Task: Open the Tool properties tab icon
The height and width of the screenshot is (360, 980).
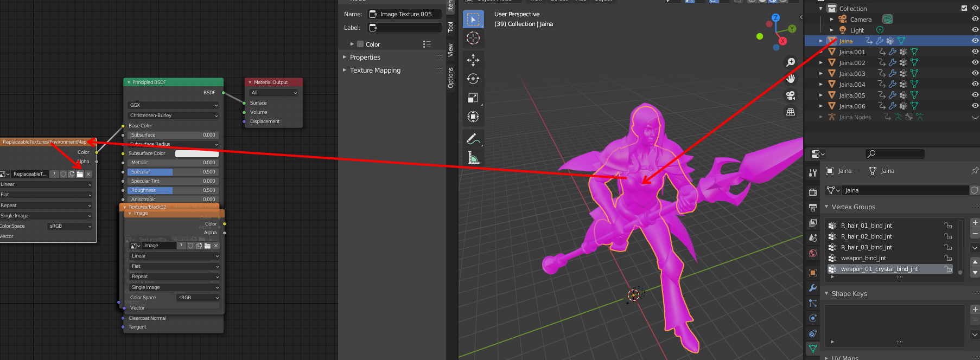Action: (x=812, y=173)
